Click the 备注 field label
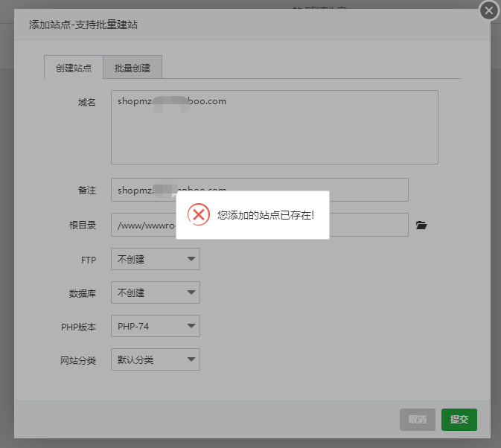Viewport: 501px width, 448px height. pyautogui.click(x=87, y=191)
